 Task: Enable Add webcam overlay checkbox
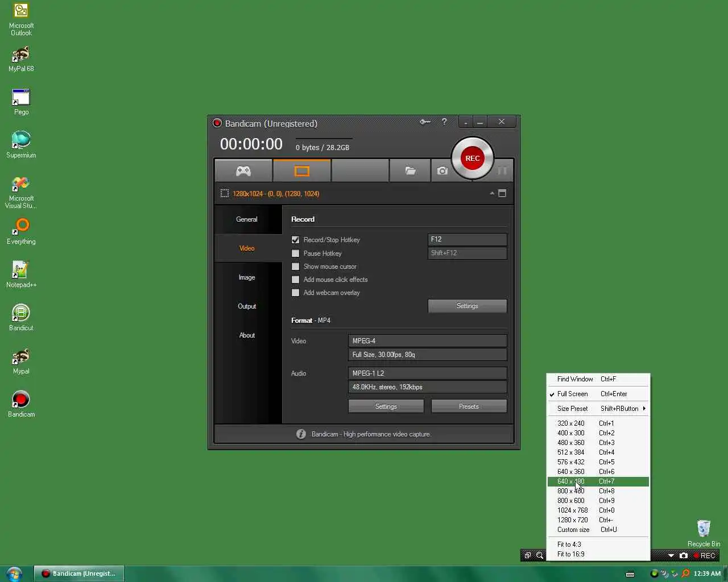point(295,293)
